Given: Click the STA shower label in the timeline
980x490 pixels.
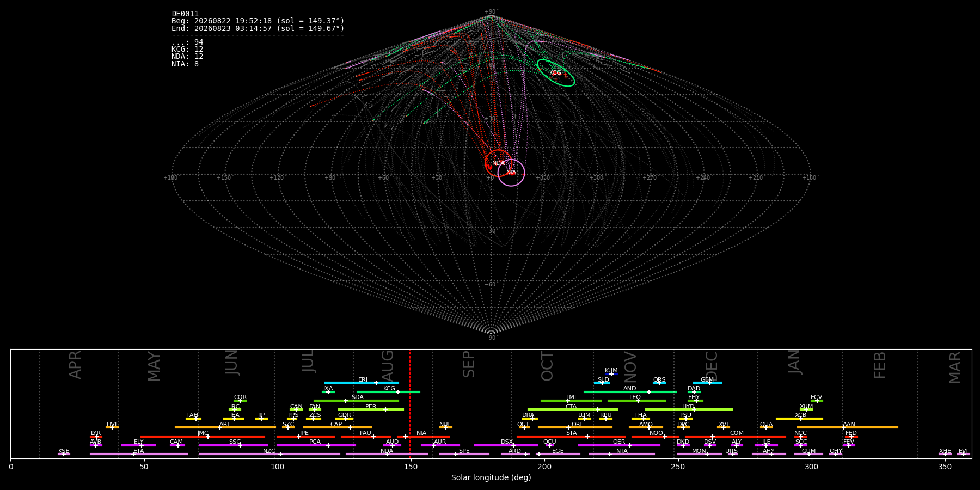Looking at the screenshot, I should point(571,433).
